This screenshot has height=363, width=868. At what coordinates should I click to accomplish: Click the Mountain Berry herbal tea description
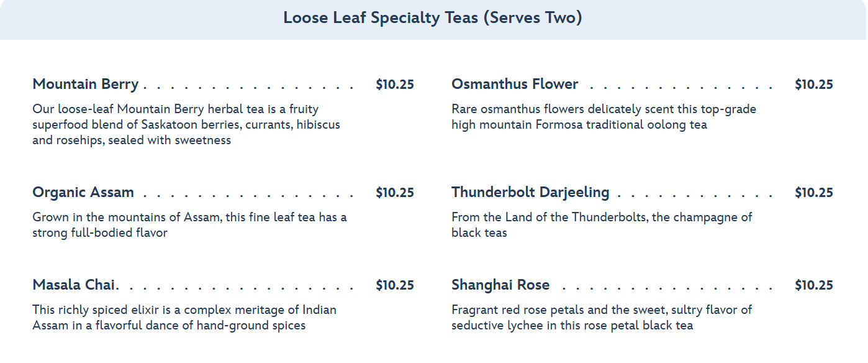point(186,125)
